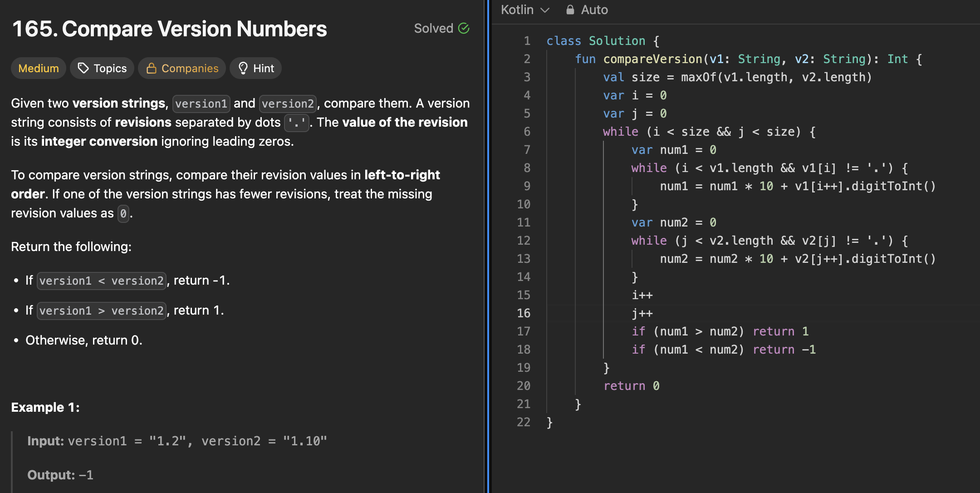The image size is (980, 493).
Task: Click the lock icon beside Auto
Action: tap(570, 10)
